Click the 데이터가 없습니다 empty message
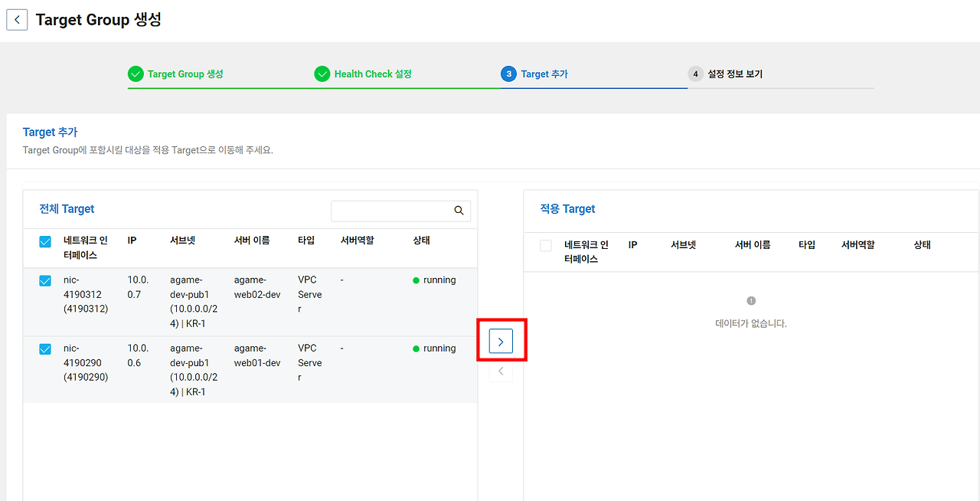Viewport: 980px width, 501px height. (x=751, y=324)
